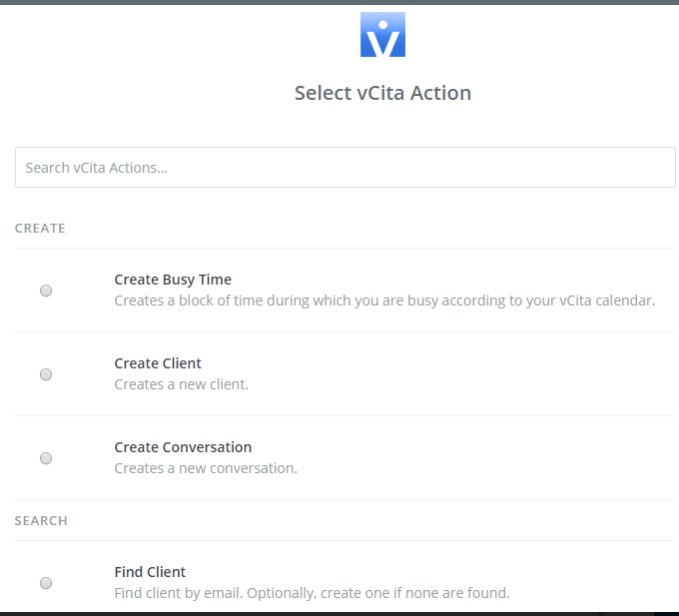This screenshot has width=679, height=616.
Task: Focus the Search vCita Actions field
Action: 345,167
